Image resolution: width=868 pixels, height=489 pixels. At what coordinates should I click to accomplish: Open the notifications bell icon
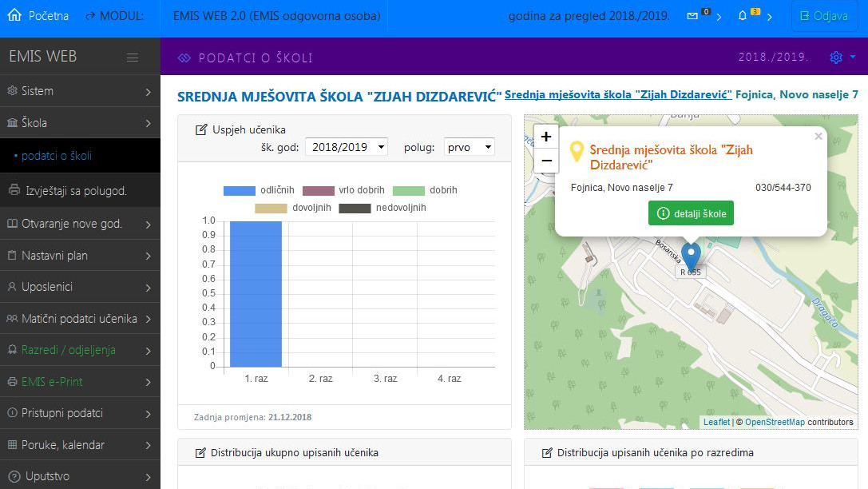(743, 16)
